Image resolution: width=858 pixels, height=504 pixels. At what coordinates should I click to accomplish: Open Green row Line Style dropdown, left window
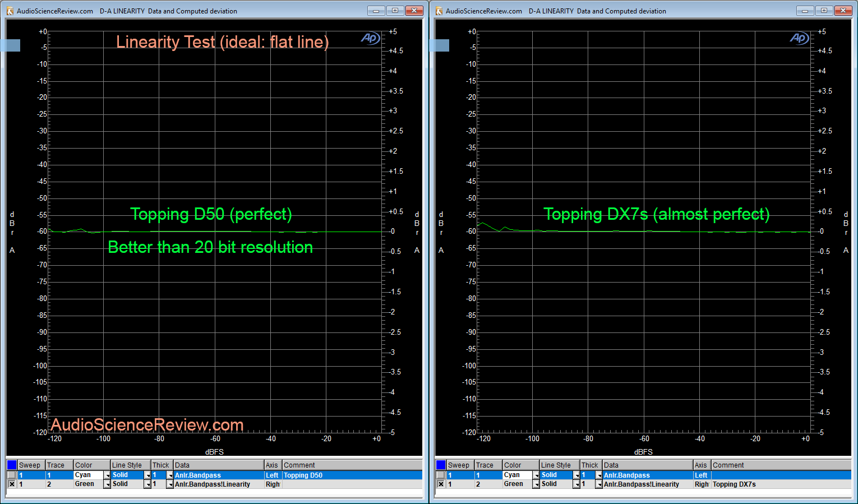[x=147, y=484]
